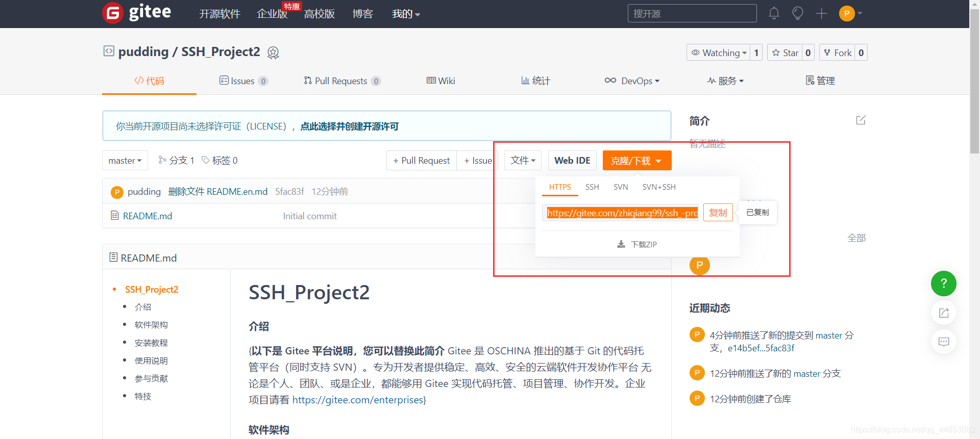Click commit message 删除文件 README.en.md

[x=218, y=192]
